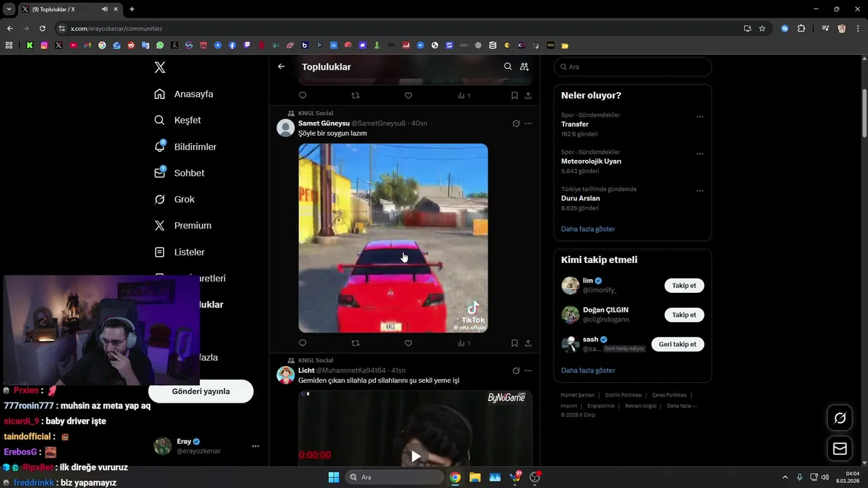
Task: Open Samet Güneysu's red car video
Action: pyautogui.click(x=393, y=238)
